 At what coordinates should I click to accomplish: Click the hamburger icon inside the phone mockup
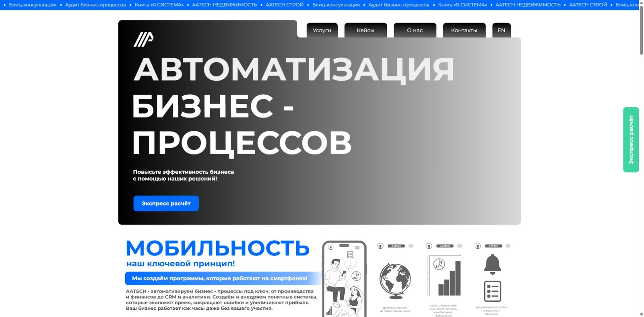(357, 247)
